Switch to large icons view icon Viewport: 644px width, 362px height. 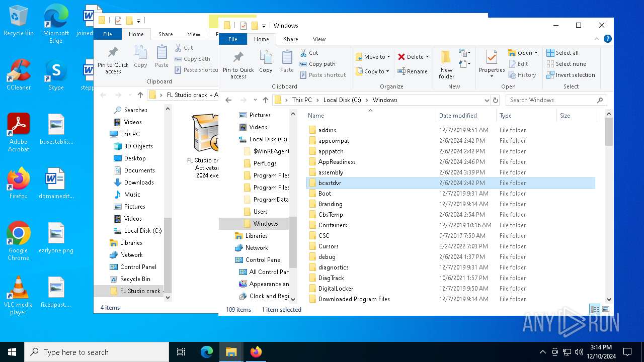coord(605,309)
